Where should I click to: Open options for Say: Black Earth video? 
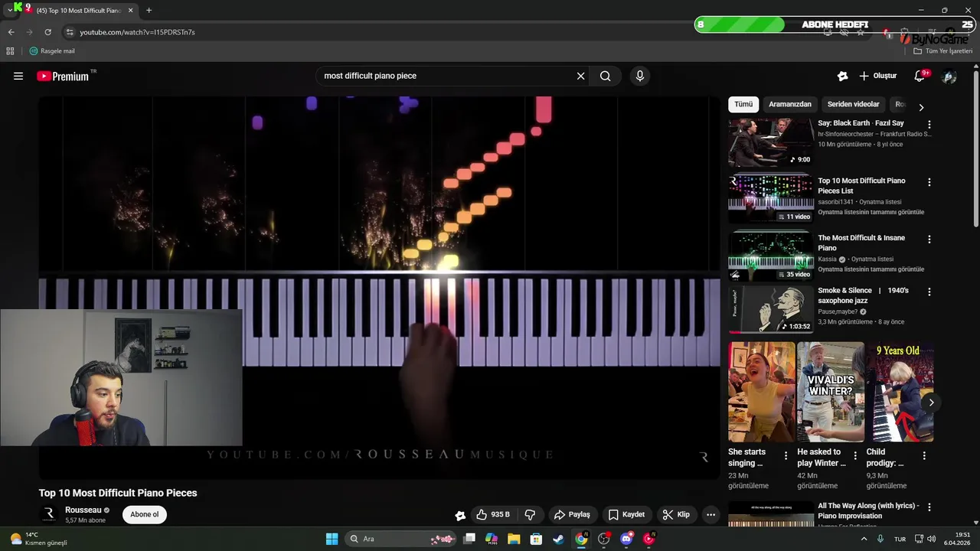929,124
